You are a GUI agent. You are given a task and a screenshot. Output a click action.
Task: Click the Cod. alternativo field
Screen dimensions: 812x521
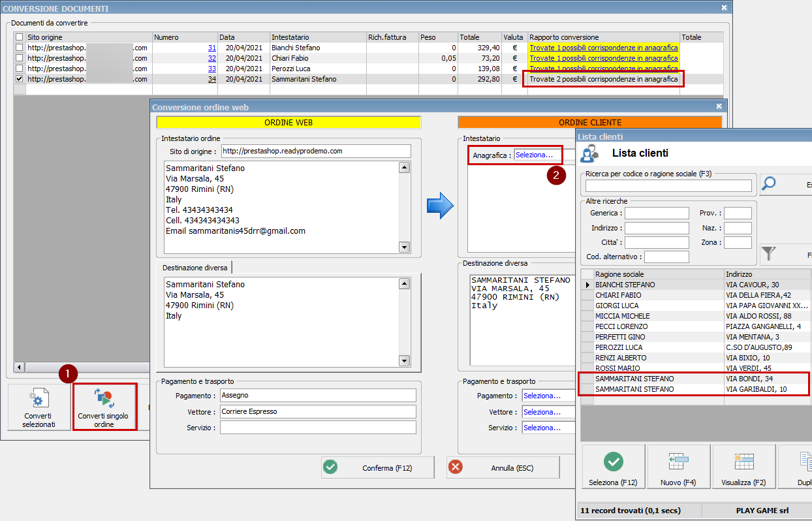pyautogui.click(x=666, y=257)
